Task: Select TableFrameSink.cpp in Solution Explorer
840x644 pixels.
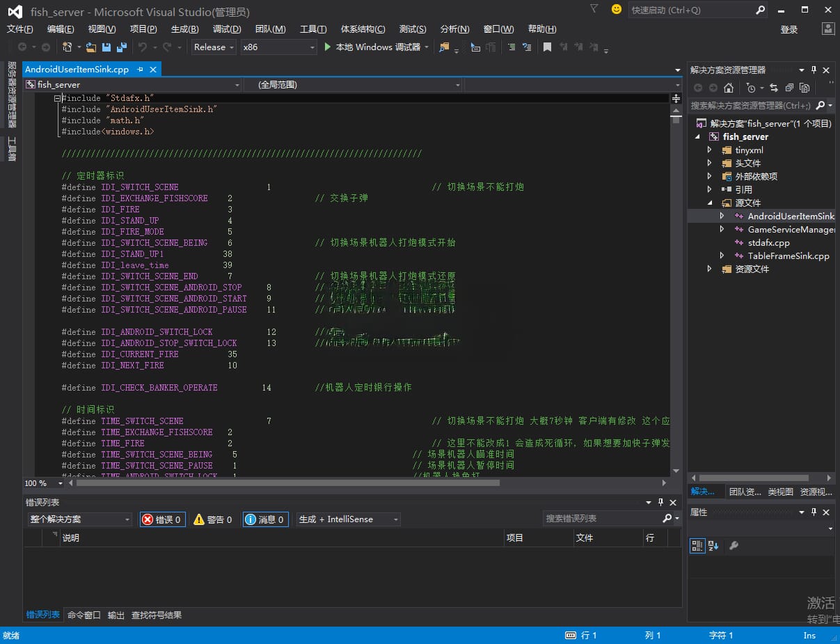Action: click(x=788, y=256)
